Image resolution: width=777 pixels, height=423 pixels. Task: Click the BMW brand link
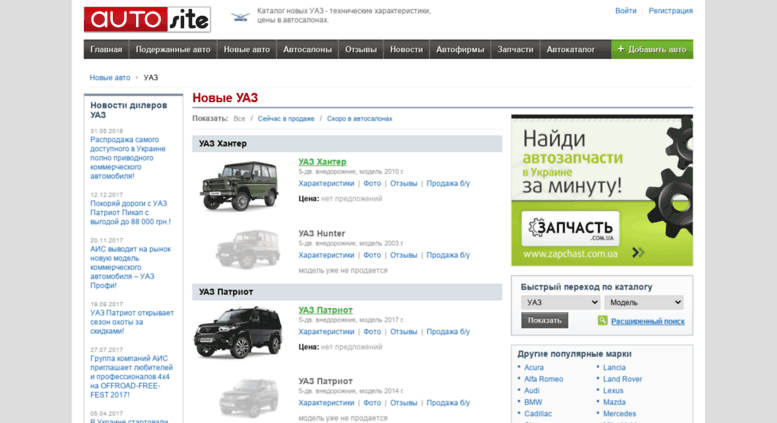coord(533,403)
